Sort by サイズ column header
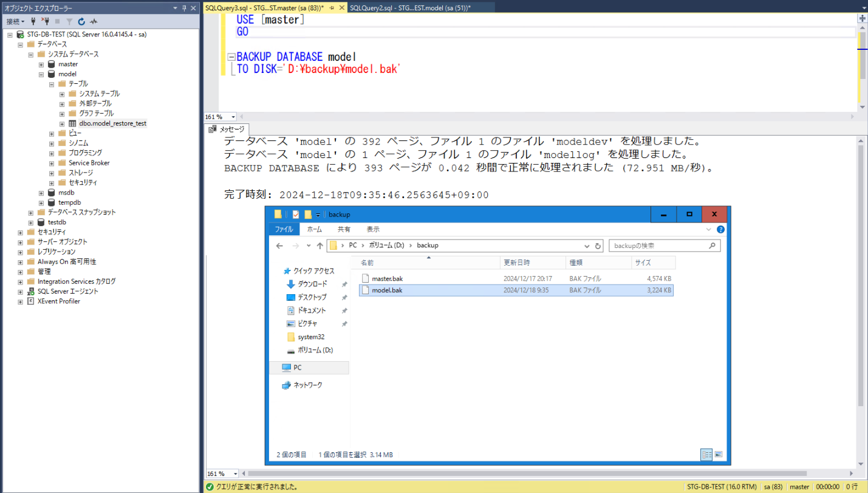Viewport: 868px width, 493px height. point(653,263)
